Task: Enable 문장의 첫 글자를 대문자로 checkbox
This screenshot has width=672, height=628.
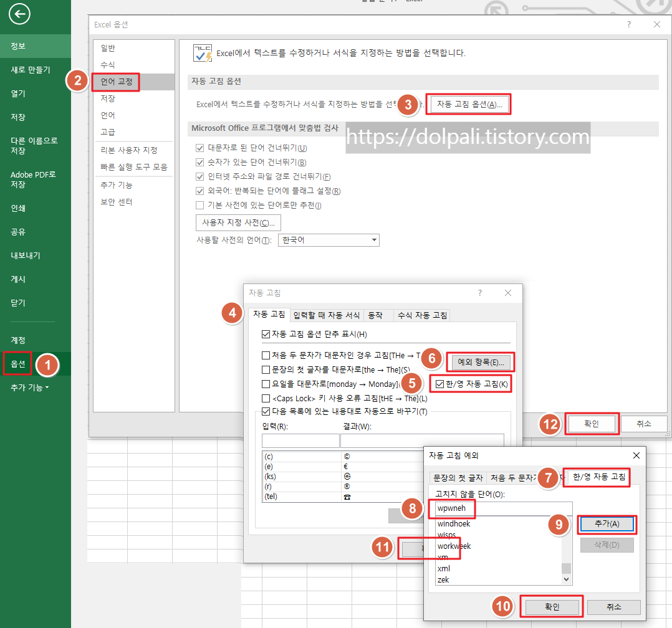Action: (x=266, y=369)
